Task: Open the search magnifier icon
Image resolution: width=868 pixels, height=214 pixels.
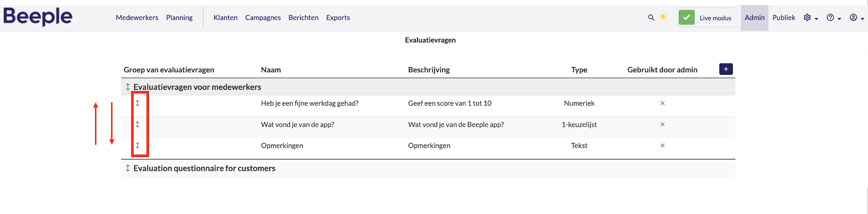Action: 651,18
